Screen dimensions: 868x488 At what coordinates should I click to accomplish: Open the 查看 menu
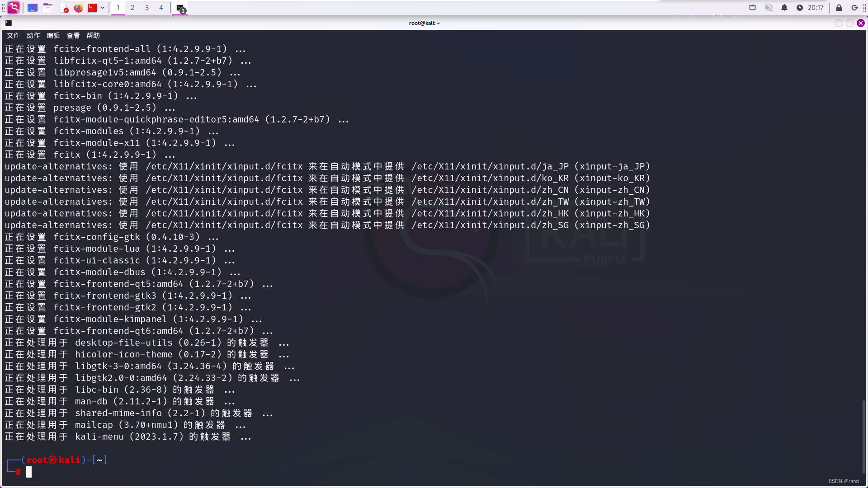tap(73, 36)
